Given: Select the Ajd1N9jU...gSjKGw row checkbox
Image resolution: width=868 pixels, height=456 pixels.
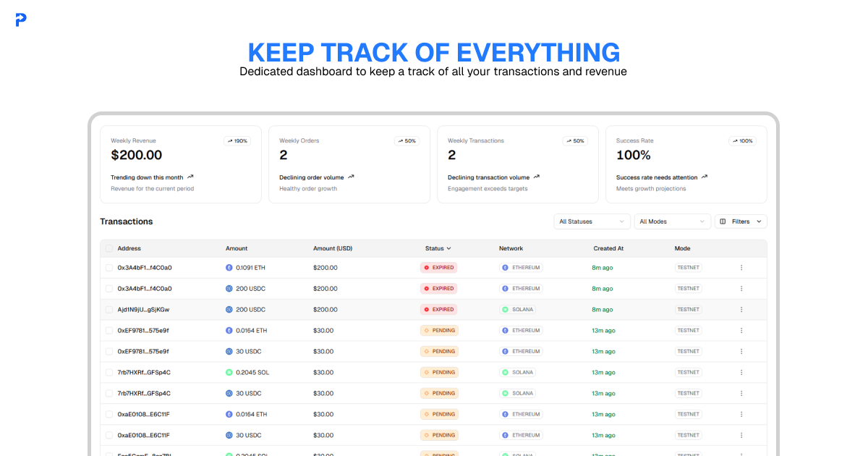Looking at the screenshot, I should click(x=109, y=310).
